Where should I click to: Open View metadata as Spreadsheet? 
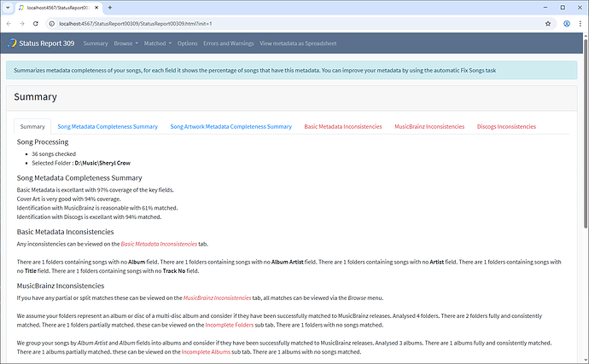coord(298,43)
